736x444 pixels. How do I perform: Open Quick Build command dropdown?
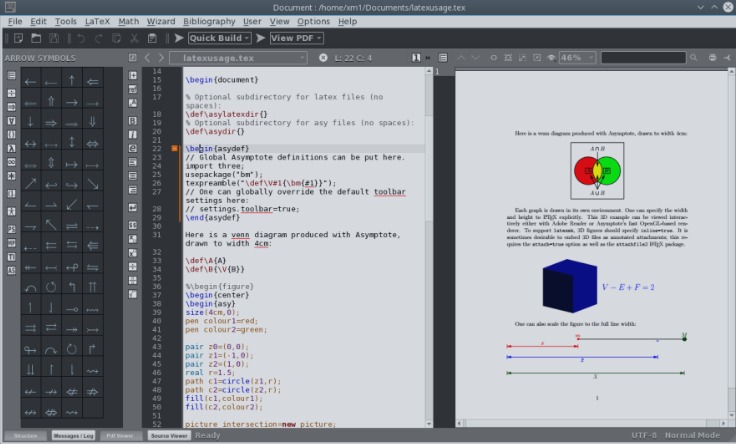point(220,38)
